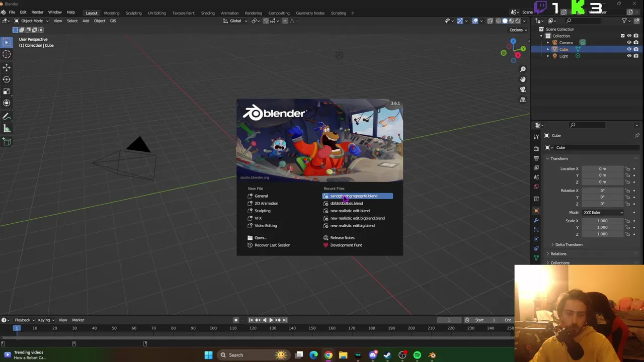Expand the Delta Transform panel
This screenshot has width=644, height=362.
[x=569, y=245]
